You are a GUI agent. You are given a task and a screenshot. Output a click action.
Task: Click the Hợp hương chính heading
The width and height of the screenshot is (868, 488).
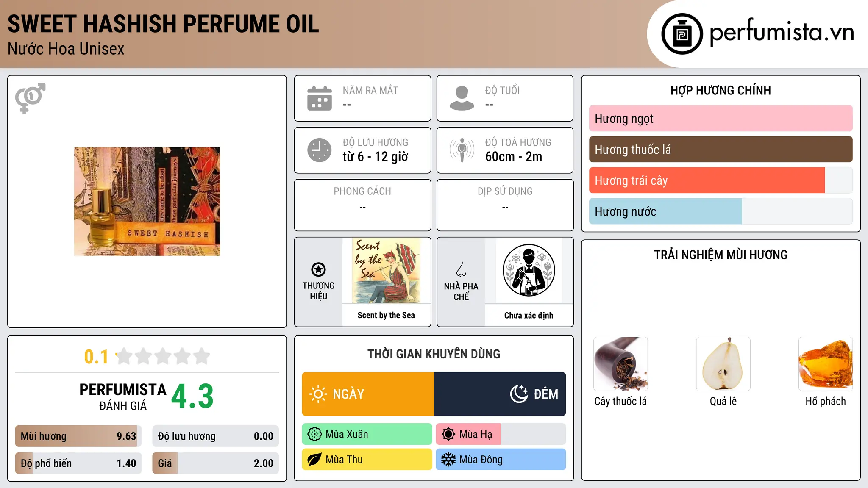721,91
